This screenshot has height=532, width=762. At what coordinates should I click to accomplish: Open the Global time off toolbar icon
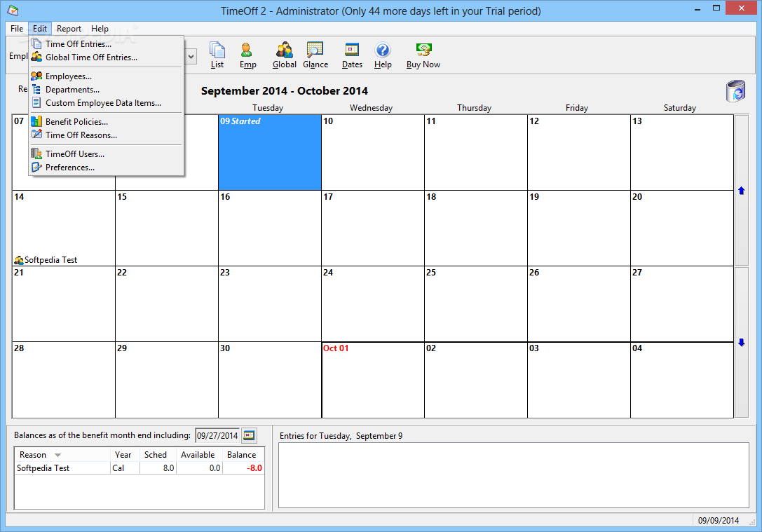[285, 55]
